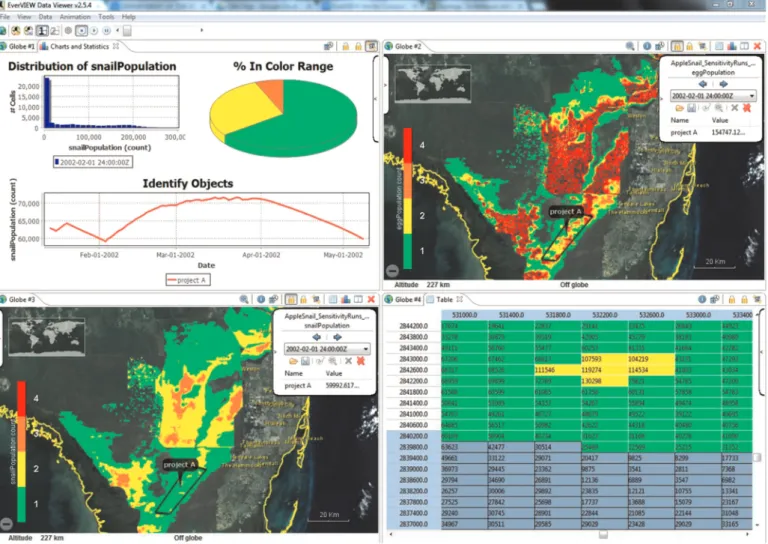Click the red X icon in the Globe #3 toolbar
The width and height of the screenshot is (768, 544).
tap(371, 299)
